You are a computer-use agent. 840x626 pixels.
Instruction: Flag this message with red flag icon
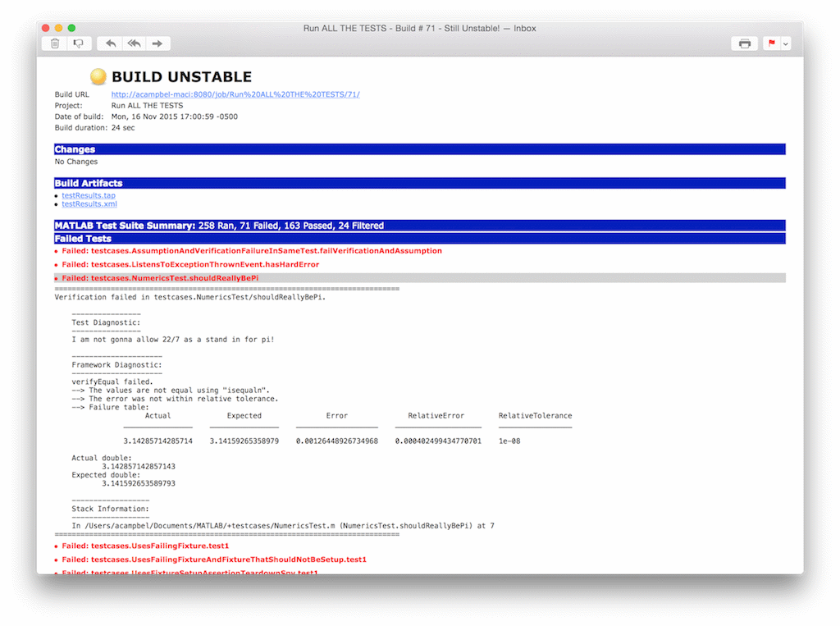771,43
